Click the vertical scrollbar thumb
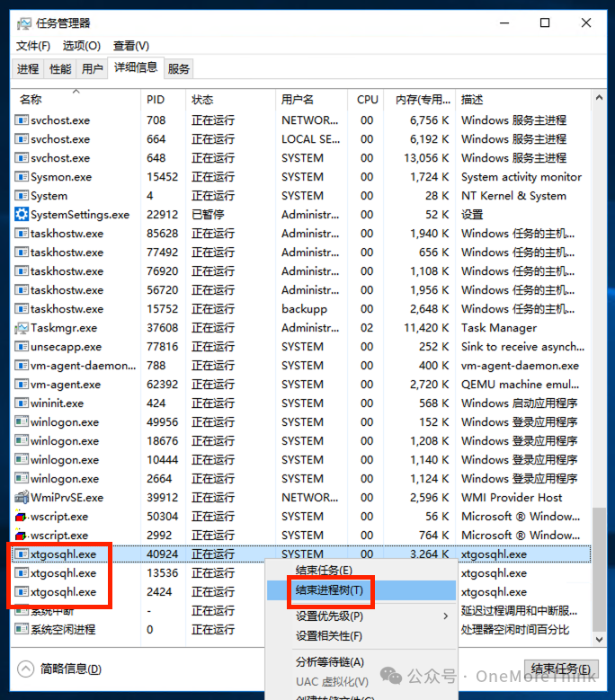The width and height of the screenshot is (615, 700). 599,569
